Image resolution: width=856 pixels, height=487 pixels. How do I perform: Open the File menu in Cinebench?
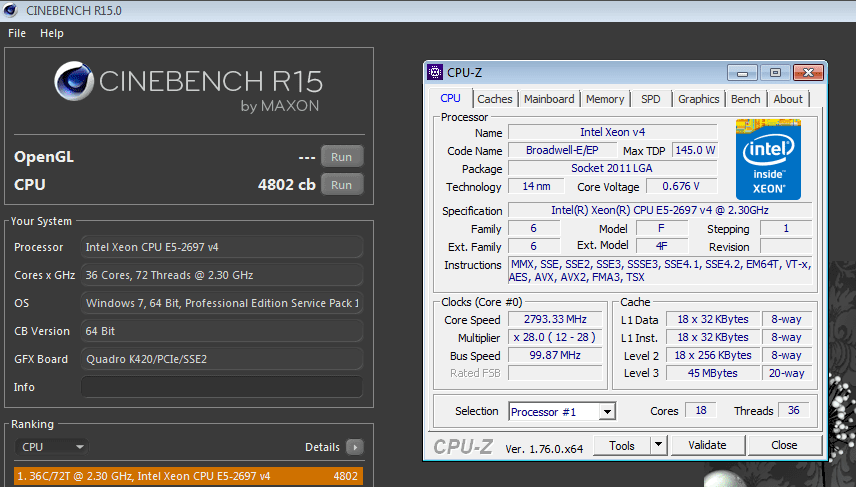[x=17, y=33]
